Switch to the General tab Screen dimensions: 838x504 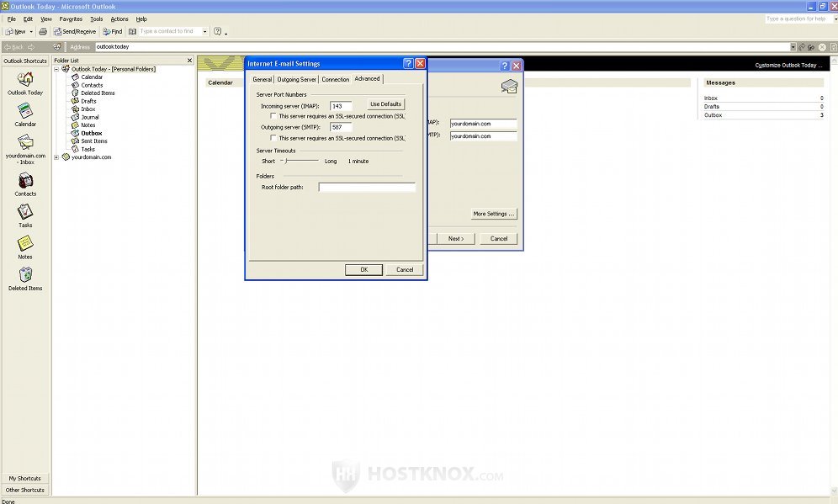click(x=262, y=79)
